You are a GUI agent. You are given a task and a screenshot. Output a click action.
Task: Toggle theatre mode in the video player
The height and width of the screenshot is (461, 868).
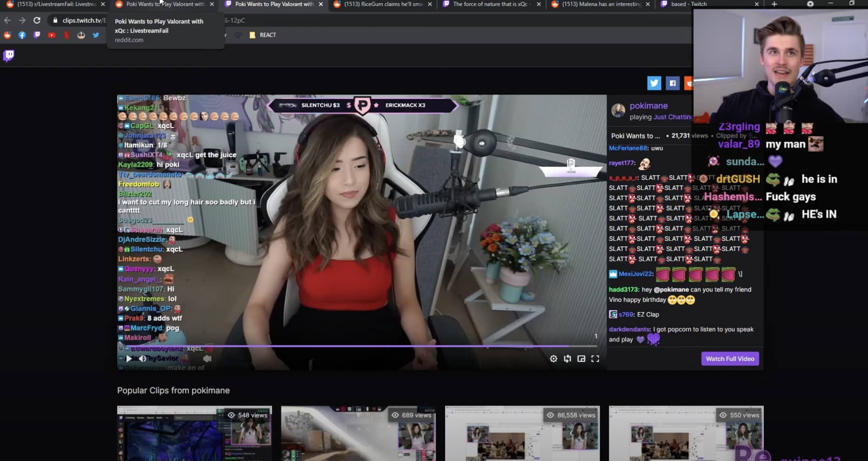(x=568, y=359)
